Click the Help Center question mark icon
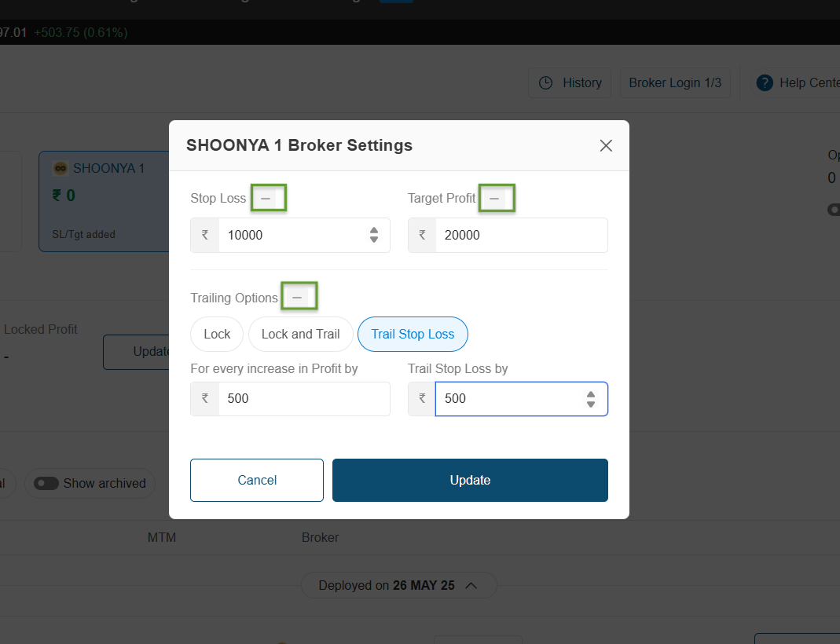Viewport: 840px width, 644px height. (765, 83)
